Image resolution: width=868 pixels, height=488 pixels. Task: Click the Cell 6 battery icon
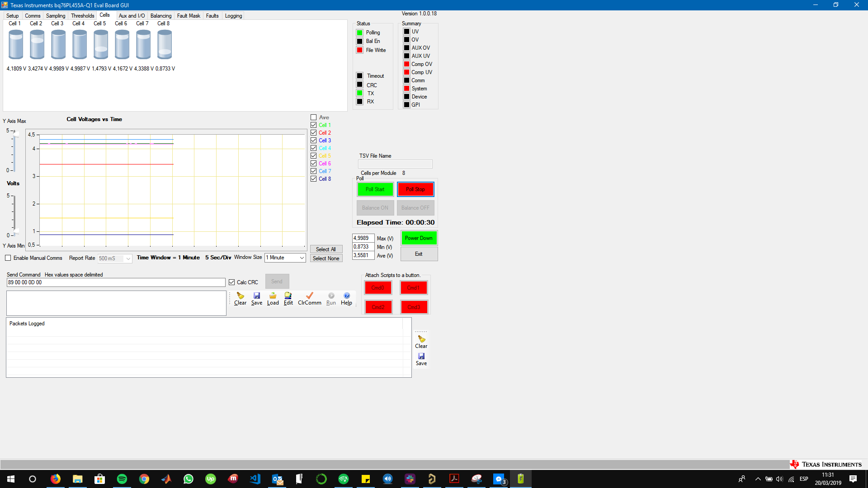pyautogui.click(x=122, y=44)
